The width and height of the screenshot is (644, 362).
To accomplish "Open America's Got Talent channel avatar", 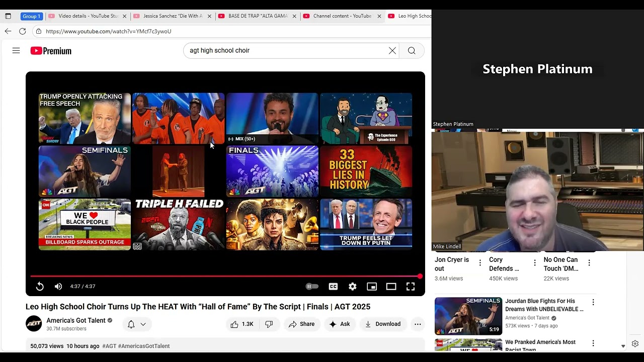I will tap(34, 324).
